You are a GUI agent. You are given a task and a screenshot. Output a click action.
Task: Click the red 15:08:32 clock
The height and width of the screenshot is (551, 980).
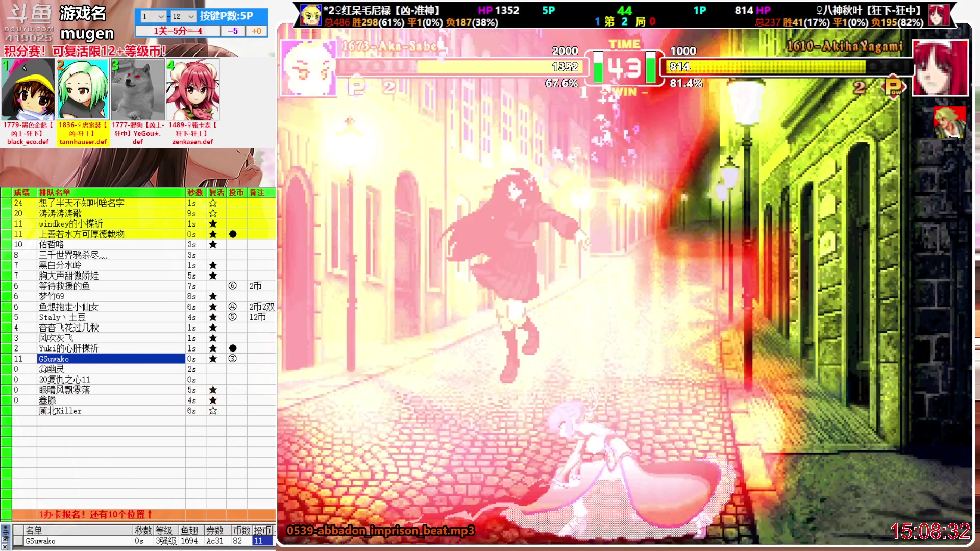(x=930, y=531)
